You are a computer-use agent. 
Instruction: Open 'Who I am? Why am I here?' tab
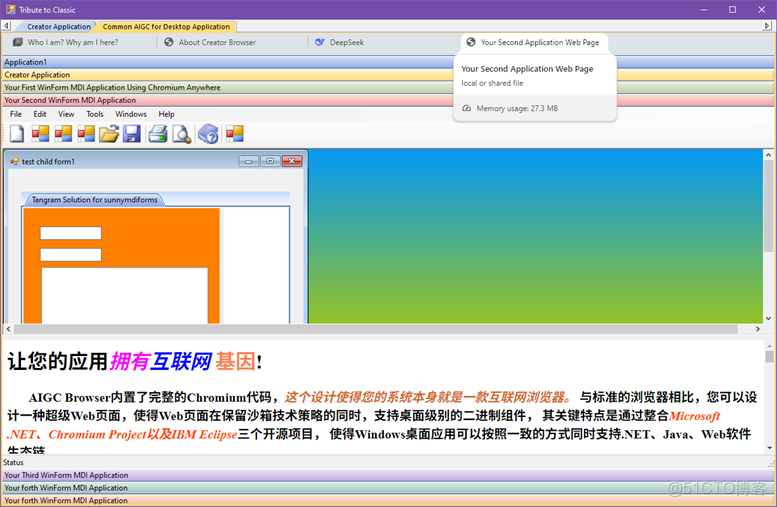tap(73, 43)
